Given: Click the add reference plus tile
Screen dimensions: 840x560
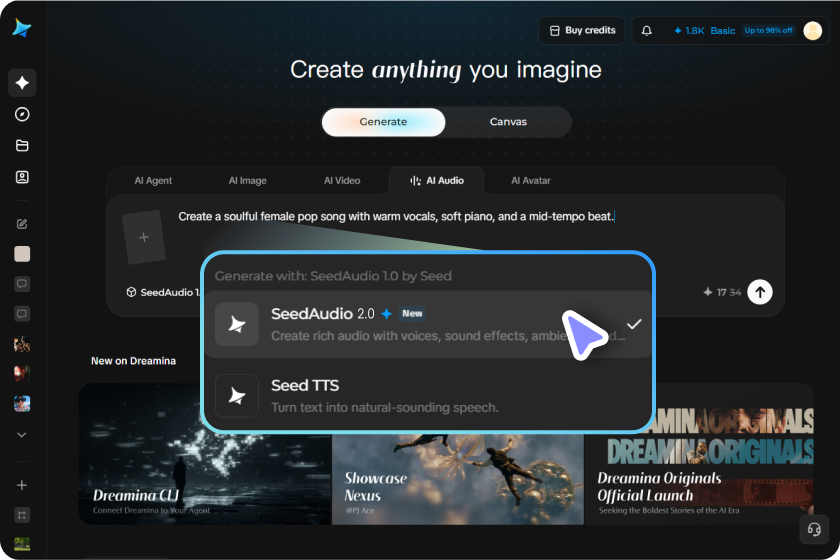Looking at the screenshot, I should click(x=144, y=237).
